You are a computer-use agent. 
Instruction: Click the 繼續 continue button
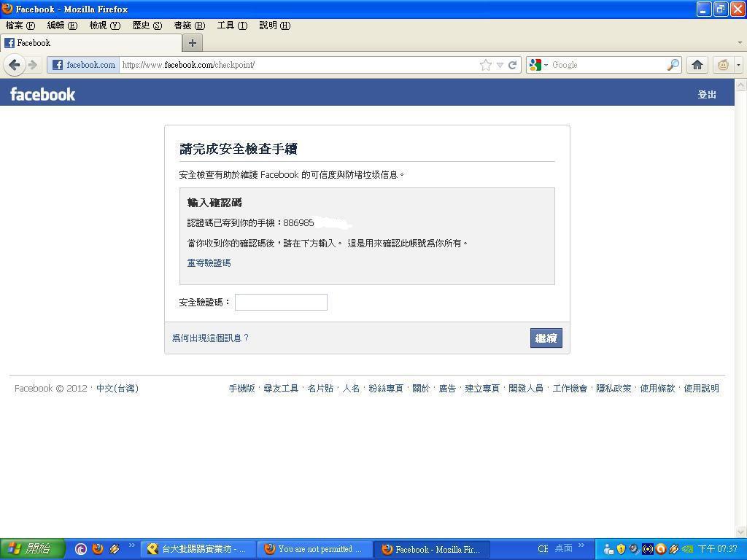(x=546, y=338)
